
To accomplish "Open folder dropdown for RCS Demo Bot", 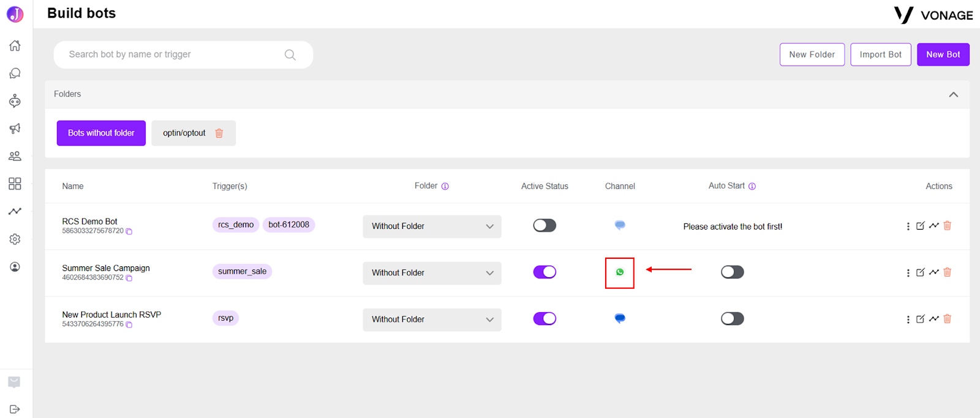I will click(432, 226).
